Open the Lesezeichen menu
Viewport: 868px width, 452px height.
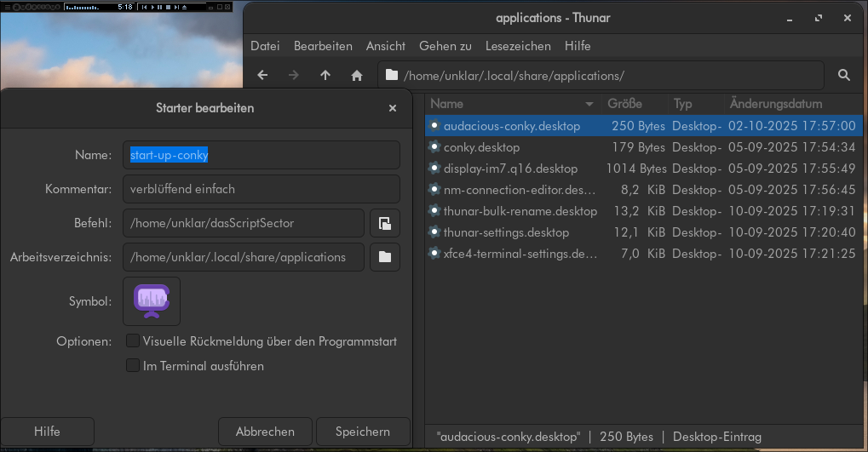(x=518, y=46)
